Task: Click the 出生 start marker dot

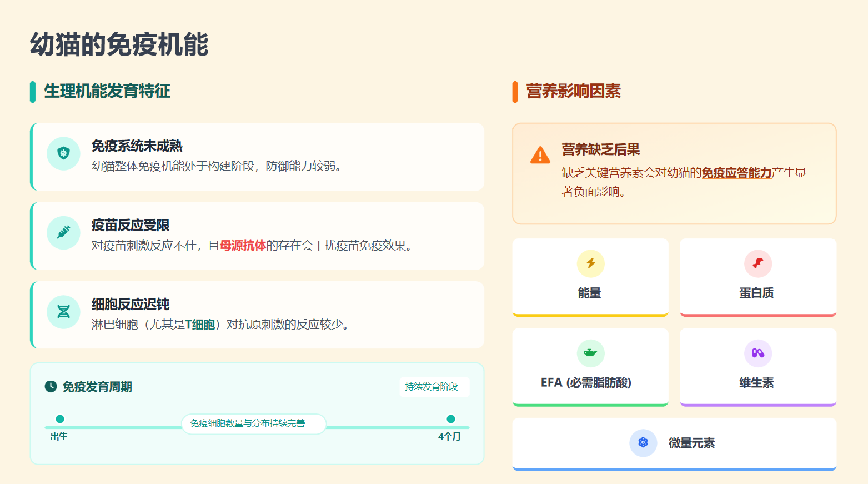Action: tap(60, 419)
